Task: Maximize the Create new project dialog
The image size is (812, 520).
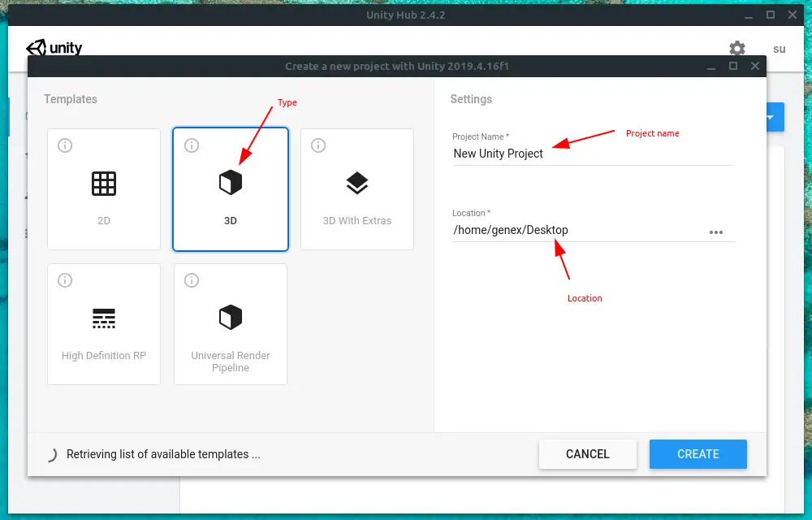Action: (x=732, y=66)
